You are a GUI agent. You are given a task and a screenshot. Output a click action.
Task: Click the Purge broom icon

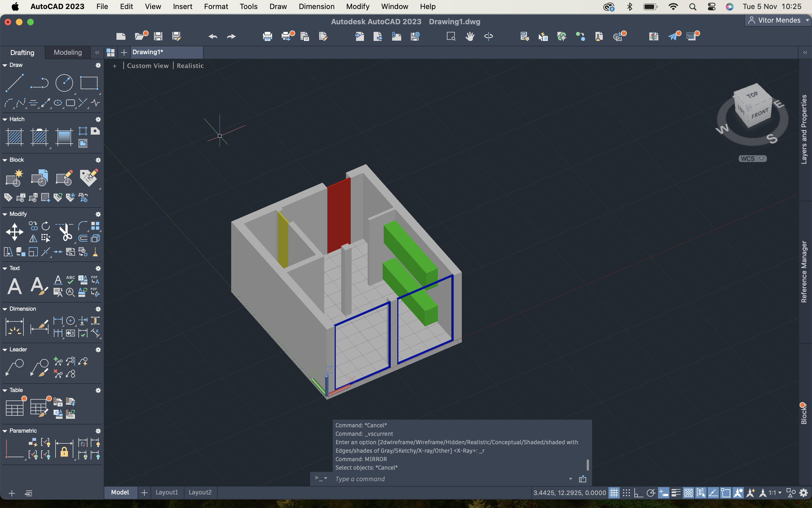tap(95, 252)
